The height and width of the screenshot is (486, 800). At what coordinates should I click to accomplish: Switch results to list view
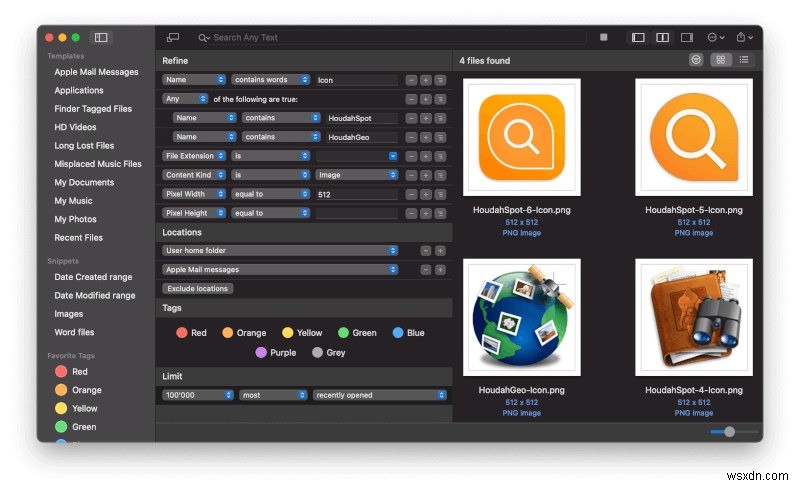(744, 60)
